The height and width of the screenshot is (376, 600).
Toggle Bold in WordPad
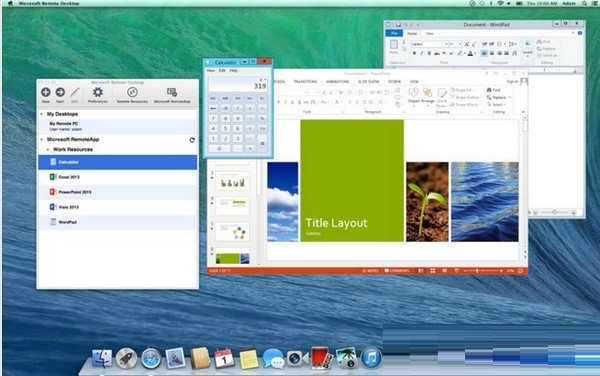[x=414, y=53]
